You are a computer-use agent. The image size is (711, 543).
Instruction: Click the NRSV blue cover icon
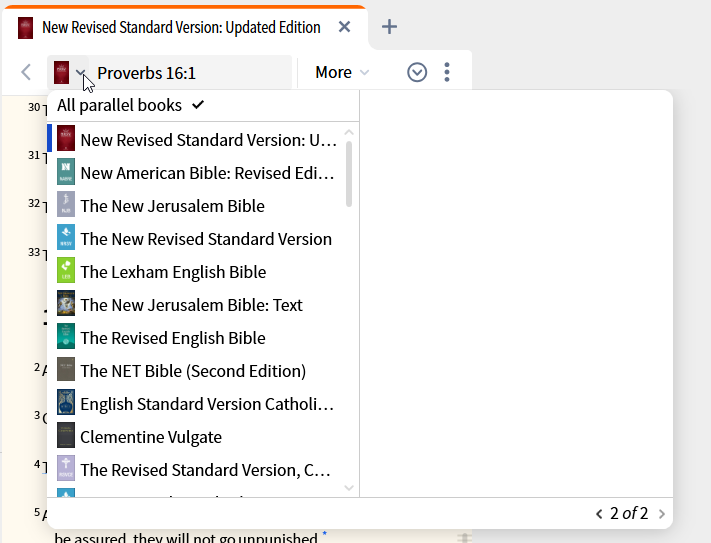click(66, 237)
